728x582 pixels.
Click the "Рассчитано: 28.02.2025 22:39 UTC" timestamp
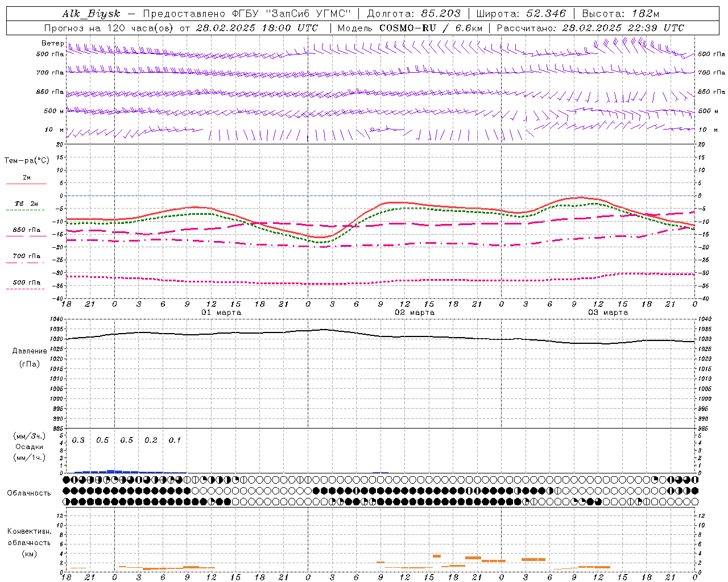590,28
